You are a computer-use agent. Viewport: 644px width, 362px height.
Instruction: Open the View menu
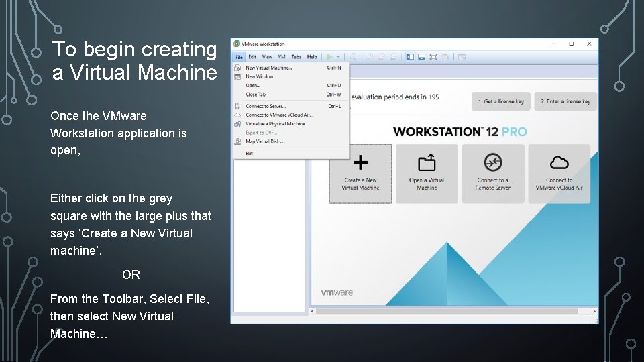pos(267,57)
